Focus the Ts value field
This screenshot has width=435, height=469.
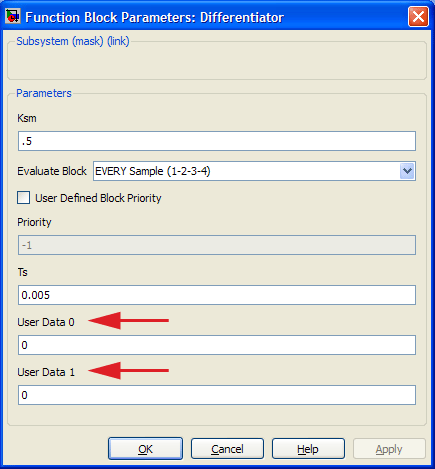(217, 295)
